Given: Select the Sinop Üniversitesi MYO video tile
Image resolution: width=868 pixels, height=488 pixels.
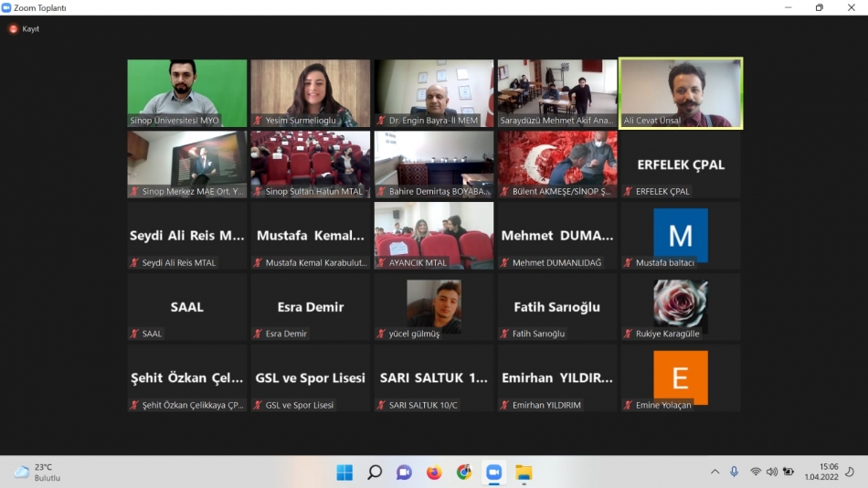Looking at the screenshot, I should 187,93.
